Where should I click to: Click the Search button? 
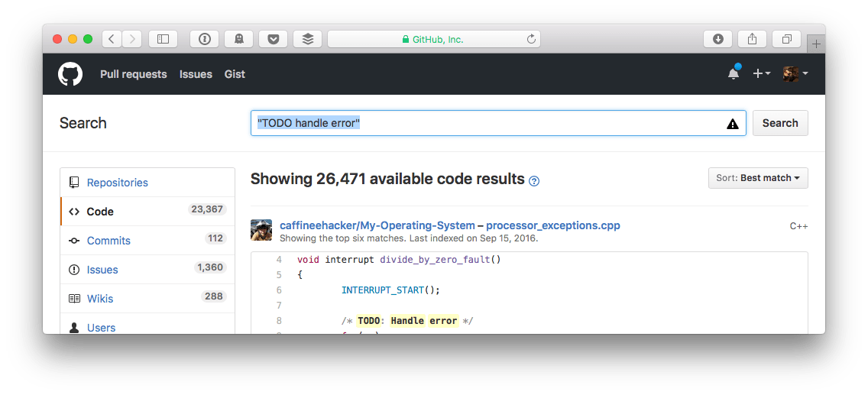780,123
